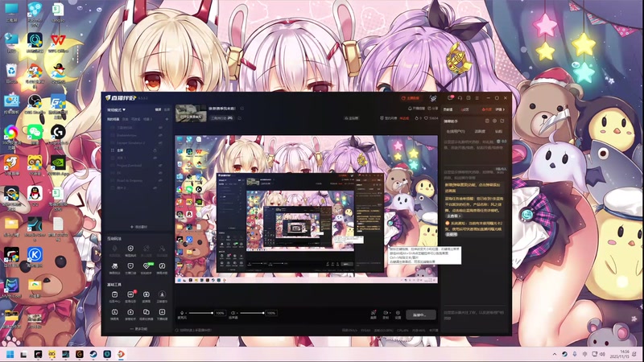Switch to the diamonds tab in the right panel
This screenshot has height=362, width=644.
(498, 131)
